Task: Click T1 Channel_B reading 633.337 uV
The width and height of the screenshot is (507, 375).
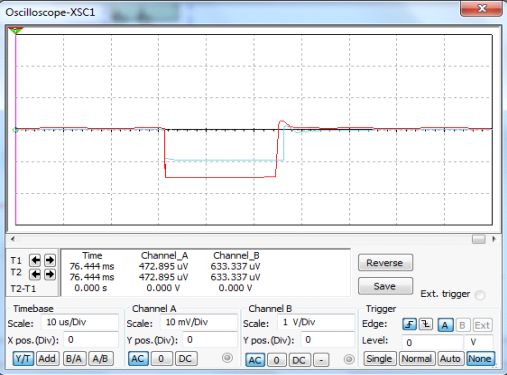Action: click(x=235, y=266)
